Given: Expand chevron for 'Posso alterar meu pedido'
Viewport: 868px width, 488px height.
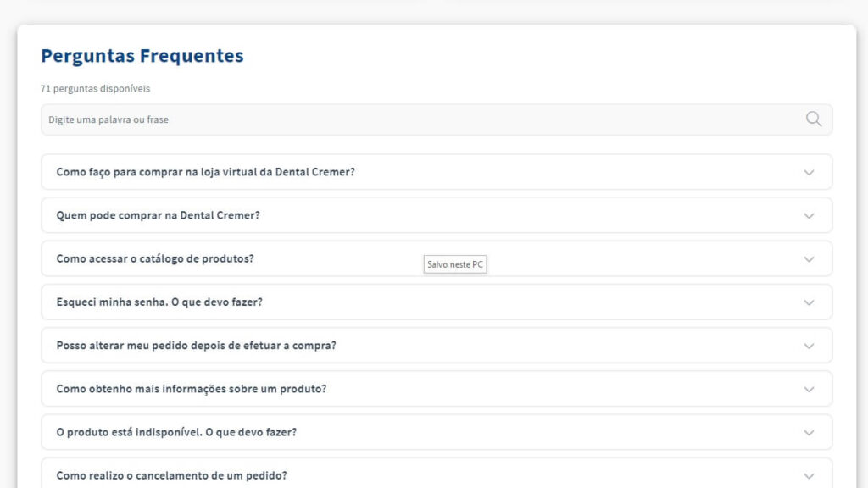Looking at the screenshot, I should (x=809, y=347).
